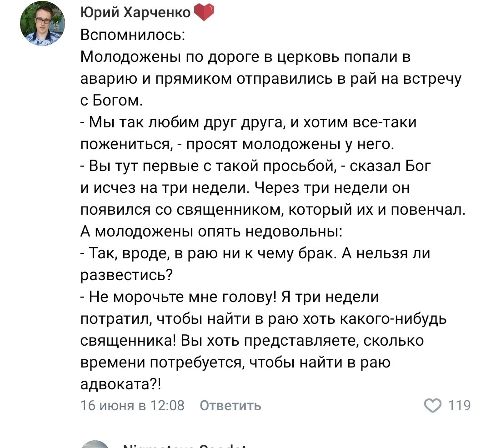
Task: Click the text line ending с Богом.
Action: click(111, 101)
